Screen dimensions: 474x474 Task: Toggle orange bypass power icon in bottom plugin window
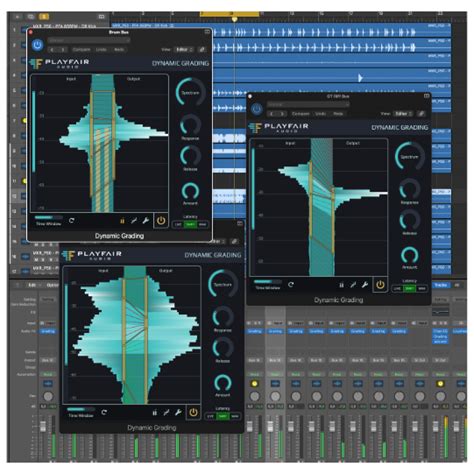tap(193, 412)
